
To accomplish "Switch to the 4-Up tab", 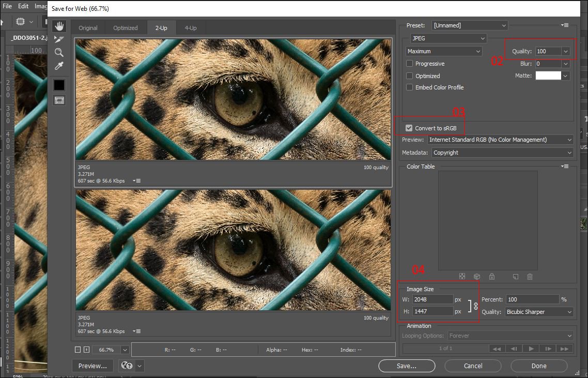I will (191, 27).
